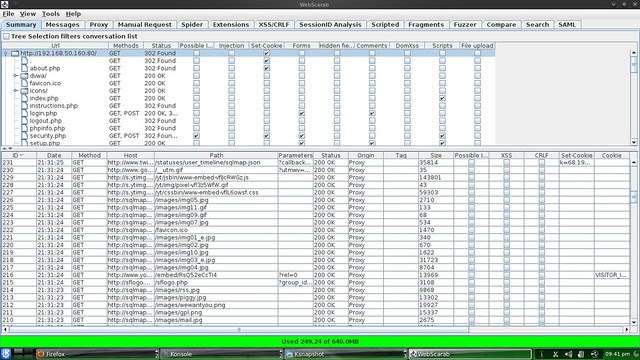Click the file icon beside phpinfo.php
Screen dimensions: 640x360
[x=24, y=128]
